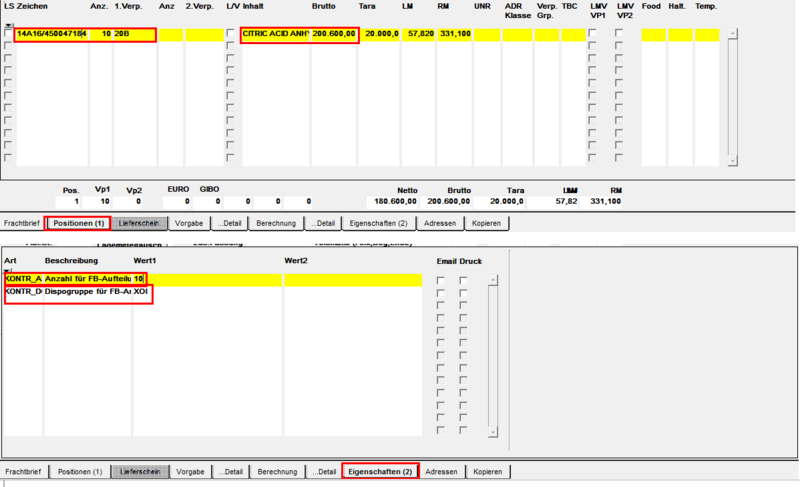800x487 pixels.
Task: Select the KONTR_D Art cell
Action: pos(23,292)
